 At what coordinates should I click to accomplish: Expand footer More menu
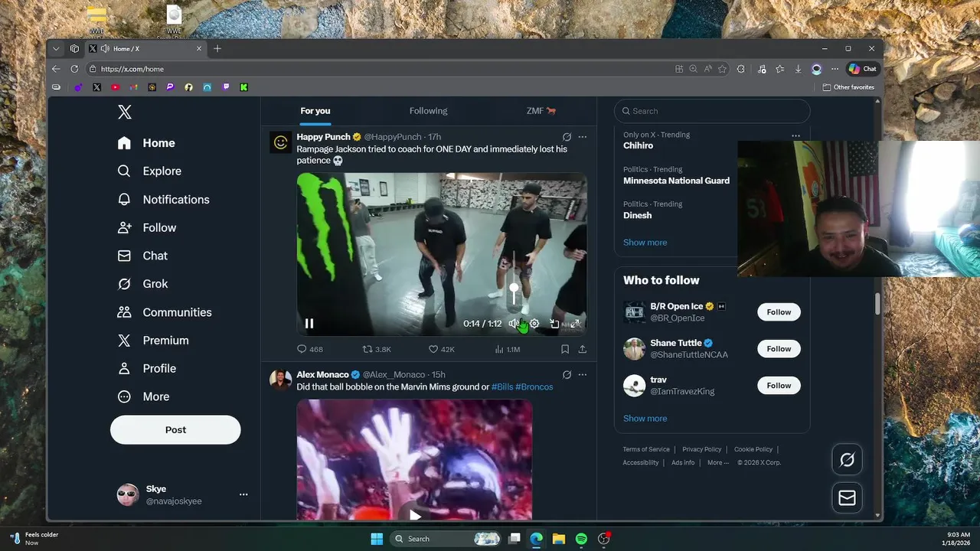pos(717,463)
